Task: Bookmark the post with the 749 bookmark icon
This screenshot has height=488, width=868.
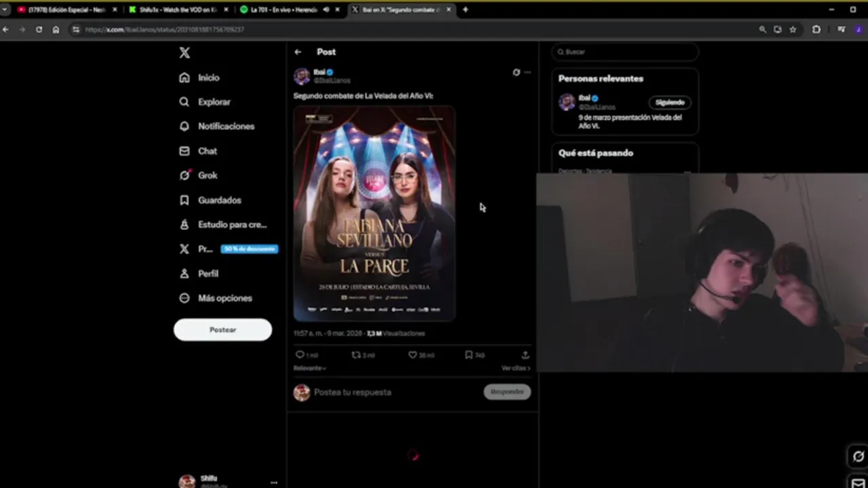Action: coord(469,354)
